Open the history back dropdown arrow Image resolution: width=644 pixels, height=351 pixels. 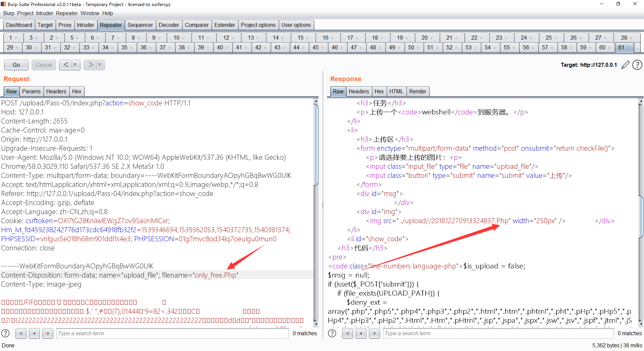pos(75,65)
